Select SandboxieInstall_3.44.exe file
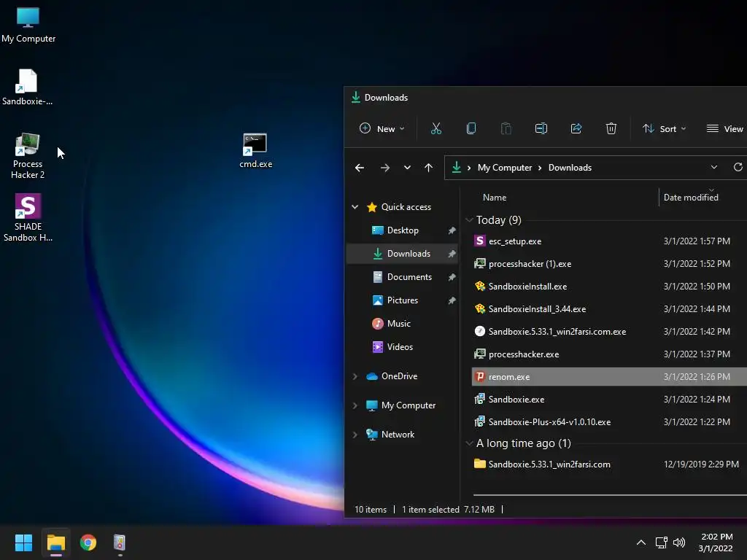The width and height of the screenshot is (747, 560). [x=609, y=309]
